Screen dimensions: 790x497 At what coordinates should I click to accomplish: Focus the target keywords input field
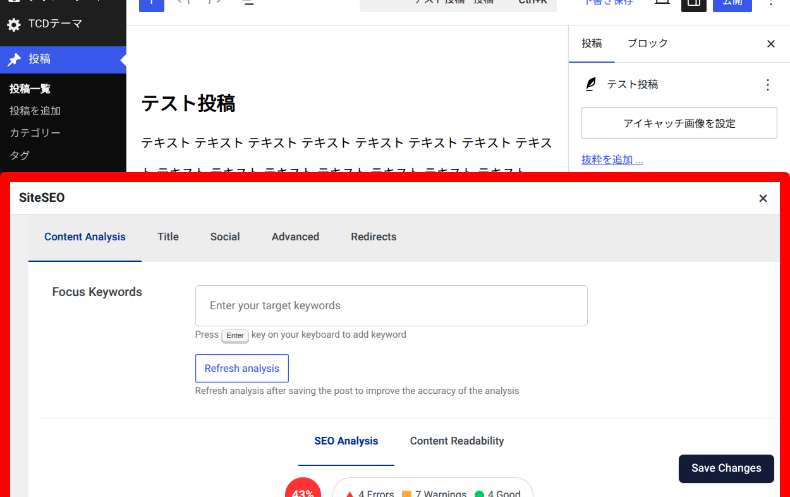[391, 305]
